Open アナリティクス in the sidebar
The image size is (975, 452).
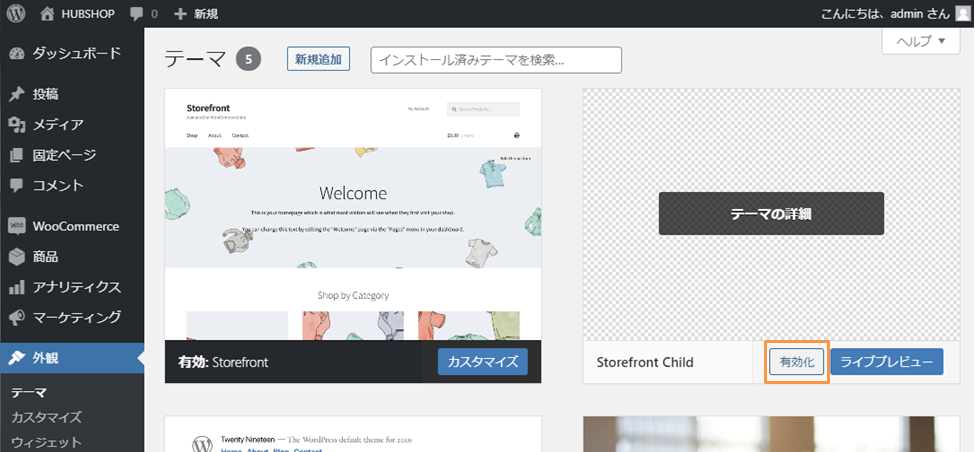[76, 287]
